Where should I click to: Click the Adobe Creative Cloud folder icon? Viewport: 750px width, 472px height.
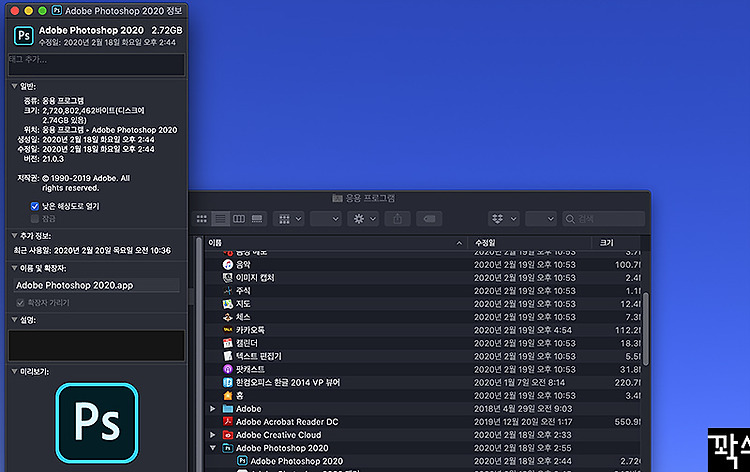pyautogui.click(x=228, y=435)
